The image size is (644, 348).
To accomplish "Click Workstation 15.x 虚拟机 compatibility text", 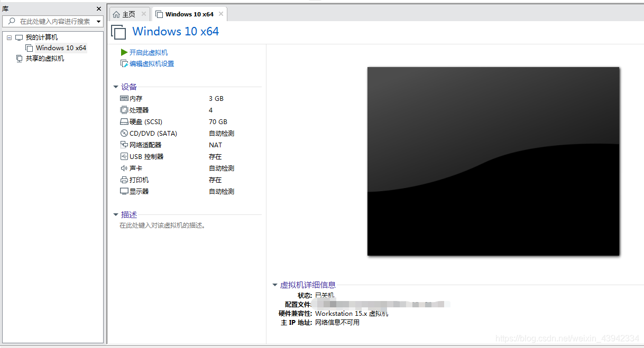I will (x=352, y=314).
